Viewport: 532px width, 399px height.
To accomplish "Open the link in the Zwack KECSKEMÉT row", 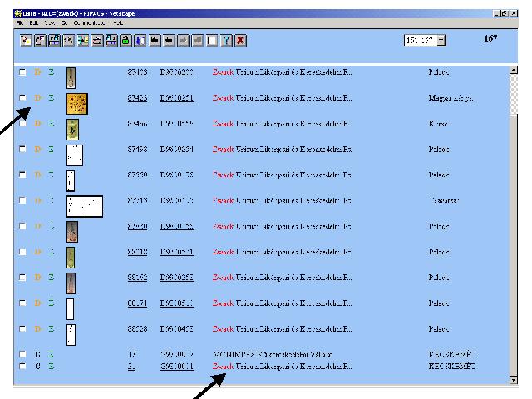I will click(x=177, y=367).
